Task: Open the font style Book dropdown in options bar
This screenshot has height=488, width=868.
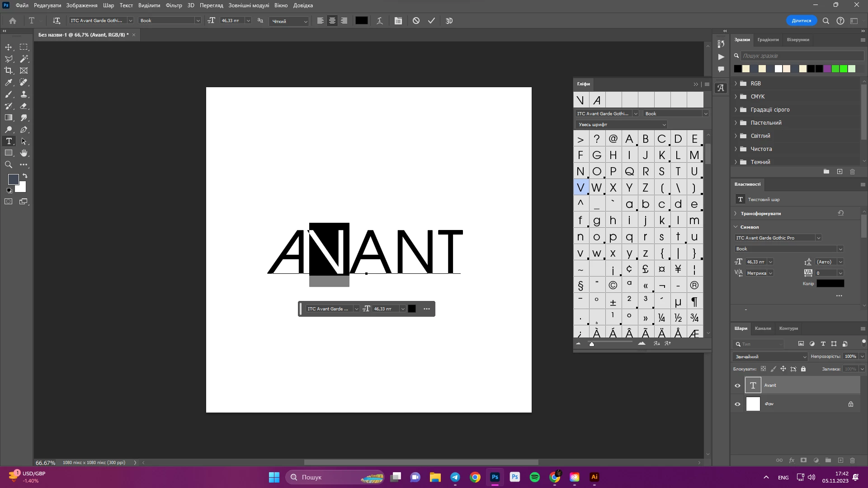Action: 198,21
